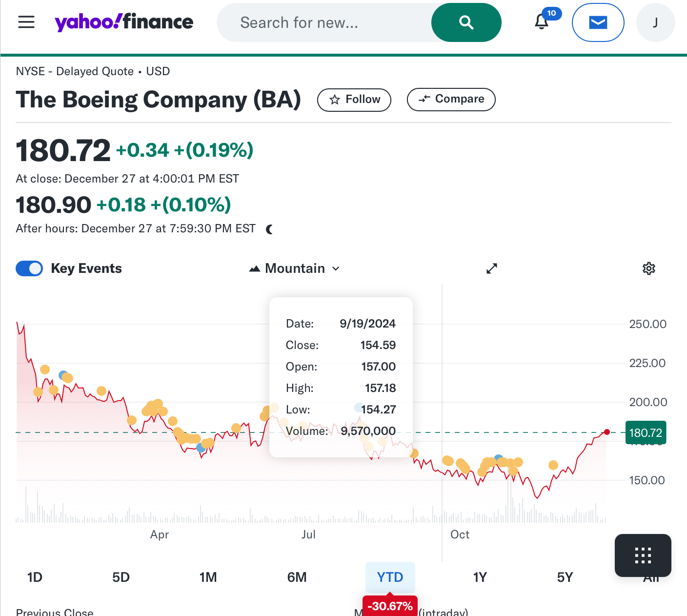Click the Yahoo Finance logo

[x=124, y=22]
